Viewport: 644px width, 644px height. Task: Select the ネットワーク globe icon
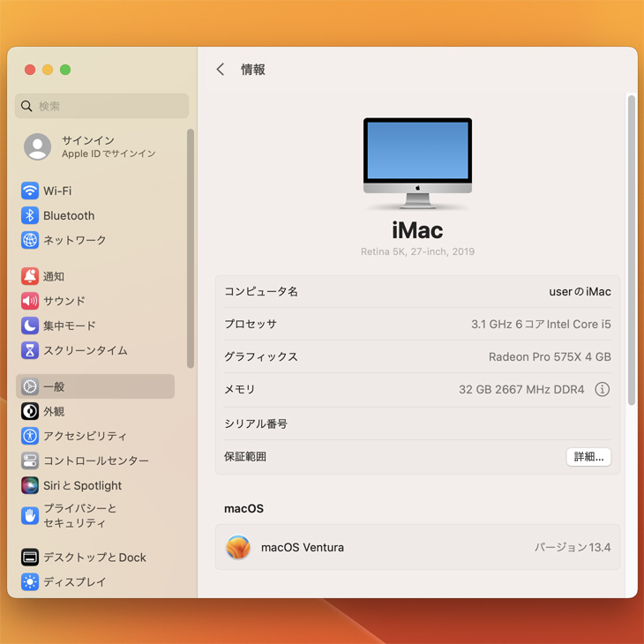[x=30, y=240]
